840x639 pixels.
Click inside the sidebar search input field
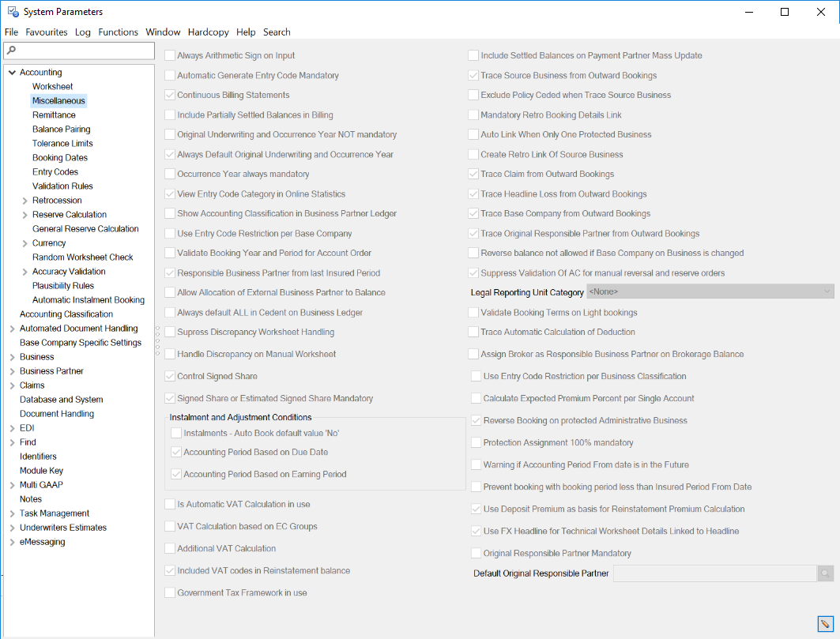coord(79,50)
